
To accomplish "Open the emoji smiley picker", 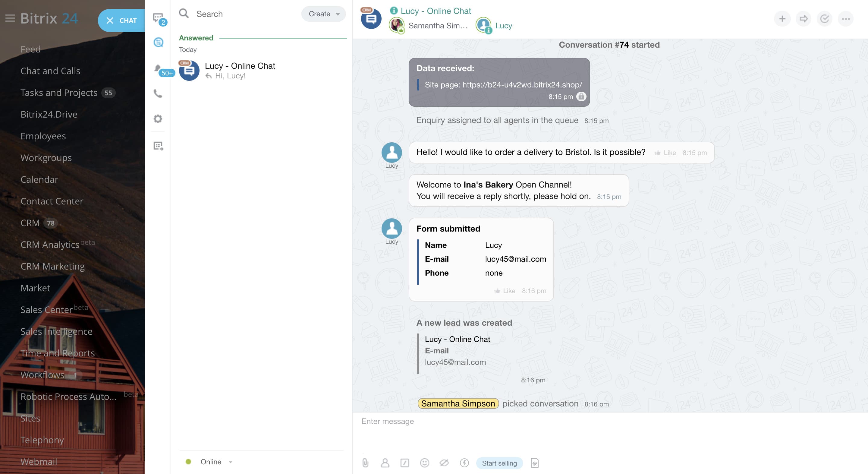I will coord(424,463).
